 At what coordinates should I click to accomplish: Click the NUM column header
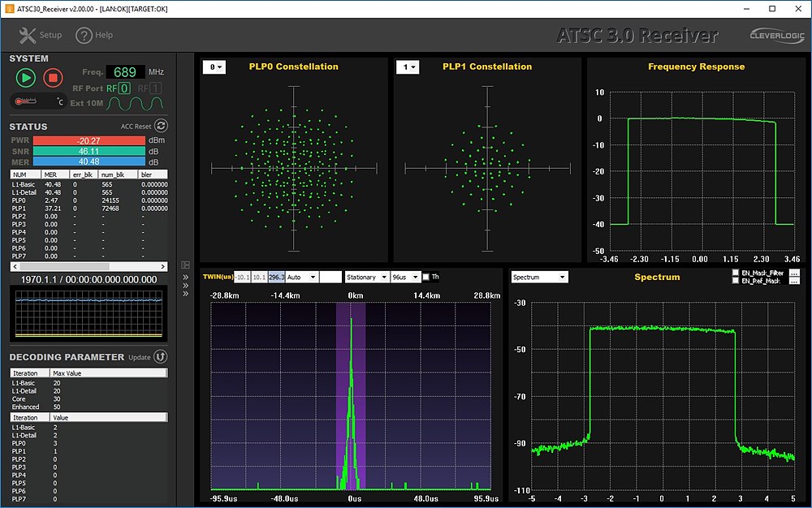[x=26, y=174]
